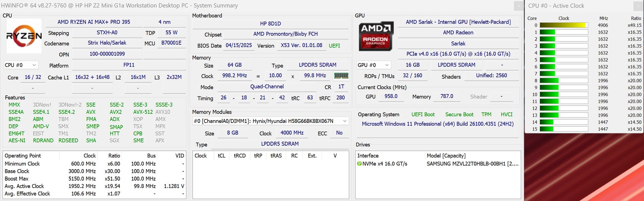Click the AMD Radeon Graphics logo
The width and height of the screenshot is (644, 201).
click(x=375, y=37)
